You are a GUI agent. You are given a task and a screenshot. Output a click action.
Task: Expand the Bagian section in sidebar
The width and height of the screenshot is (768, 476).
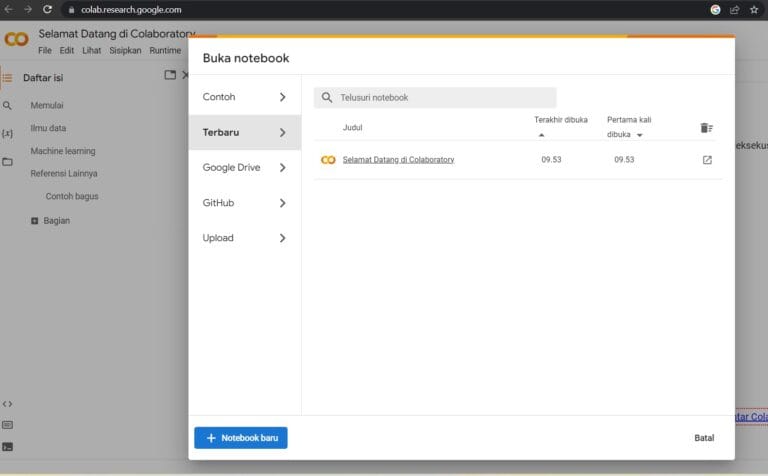[x=35, y=220]
